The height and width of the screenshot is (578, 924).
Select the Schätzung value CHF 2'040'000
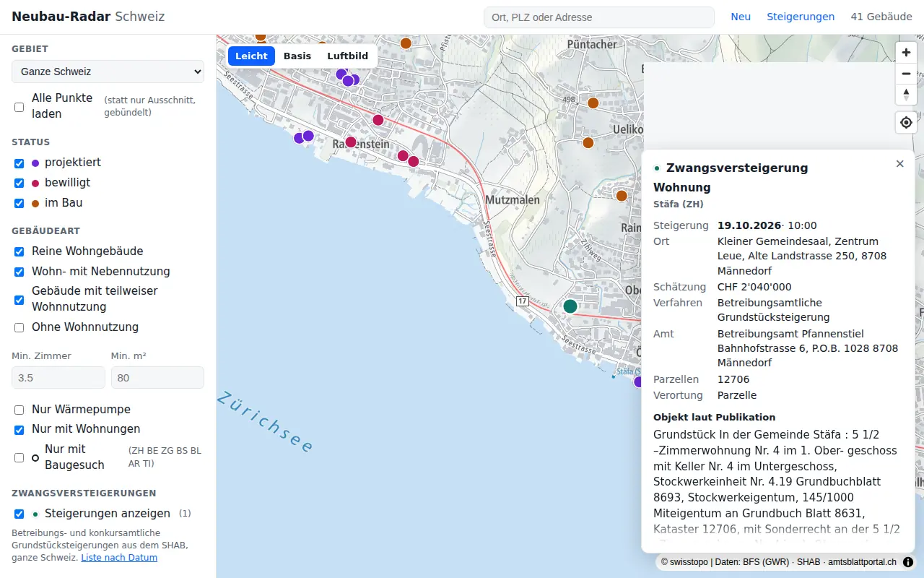click(754, 287)
